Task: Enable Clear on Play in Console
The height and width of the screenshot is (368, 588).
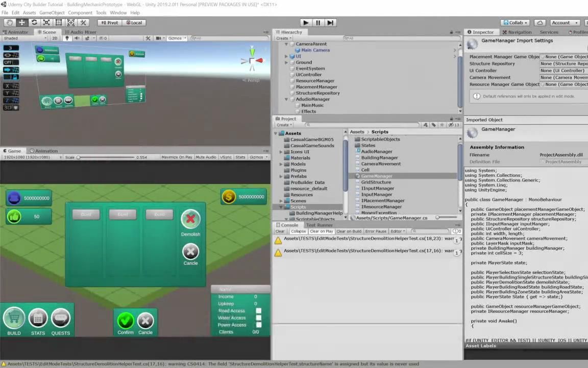Action: click(x=321, y=231)
